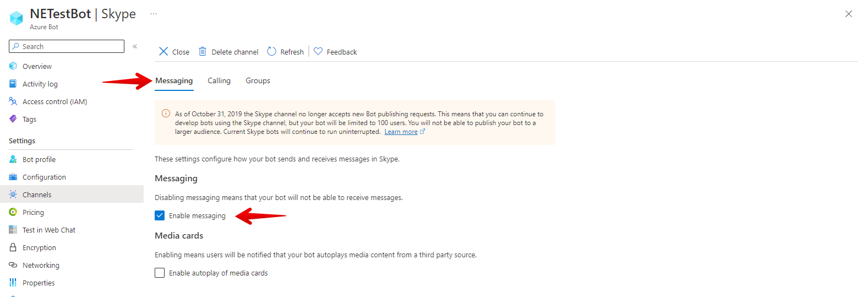
Task: Open Bot profile settings
Action: pos(39,159)
